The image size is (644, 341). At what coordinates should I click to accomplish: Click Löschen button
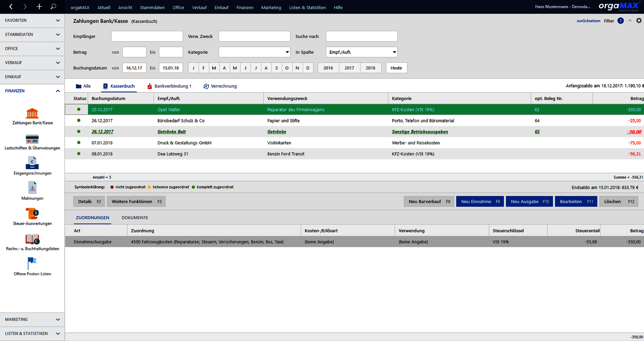pos(619,202)
